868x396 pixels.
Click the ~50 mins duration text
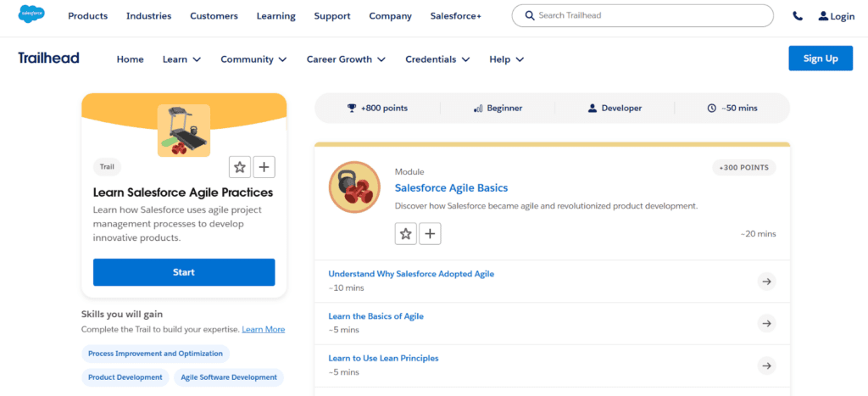[x=739, y=109]
